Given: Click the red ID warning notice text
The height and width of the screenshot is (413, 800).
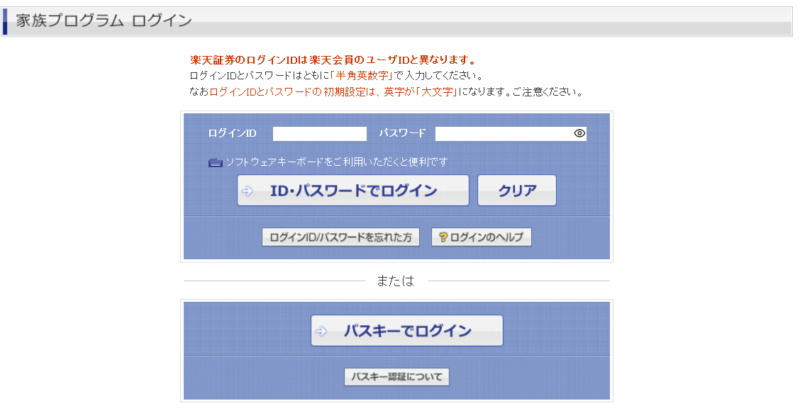Looking at the screenshot, I should (333, 60).
